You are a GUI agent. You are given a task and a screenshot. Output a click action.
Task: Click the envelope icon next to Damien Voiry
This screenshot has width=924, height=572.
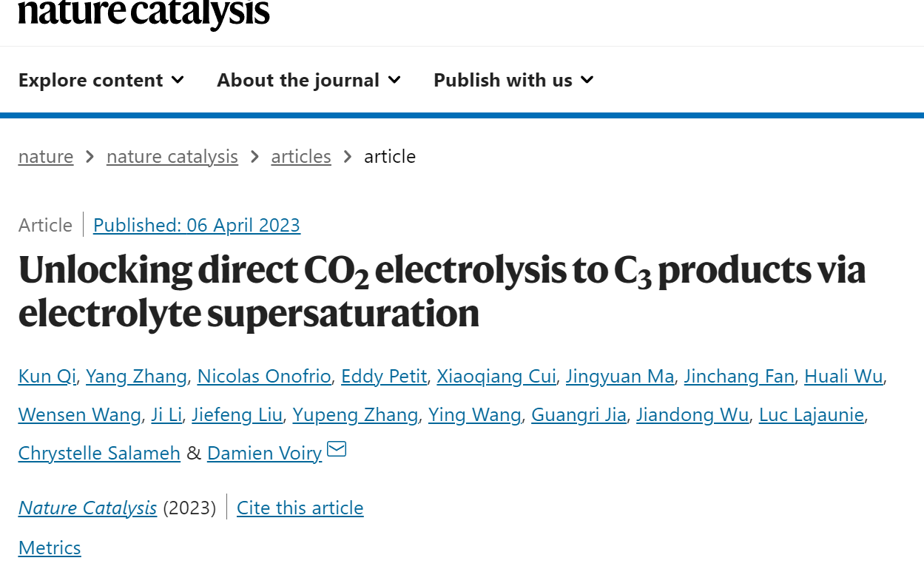pos(337,449)
